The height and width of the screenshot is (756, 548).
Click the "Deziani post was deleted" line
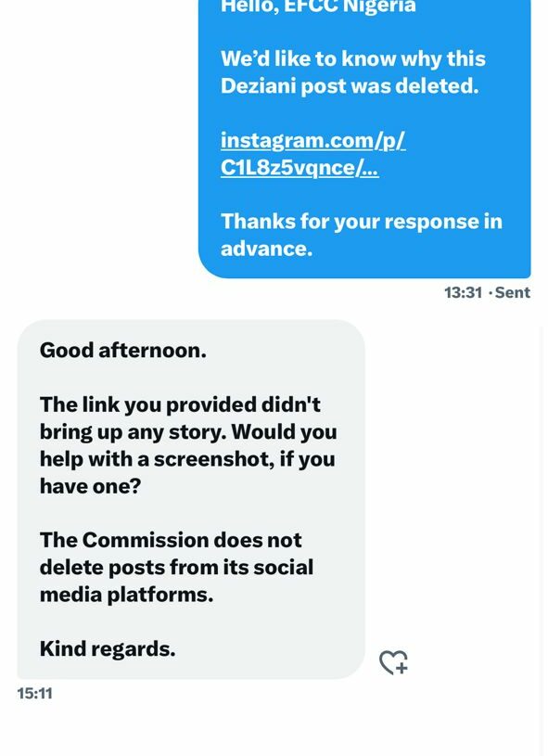pyautogui.click(x=350, y=86)
